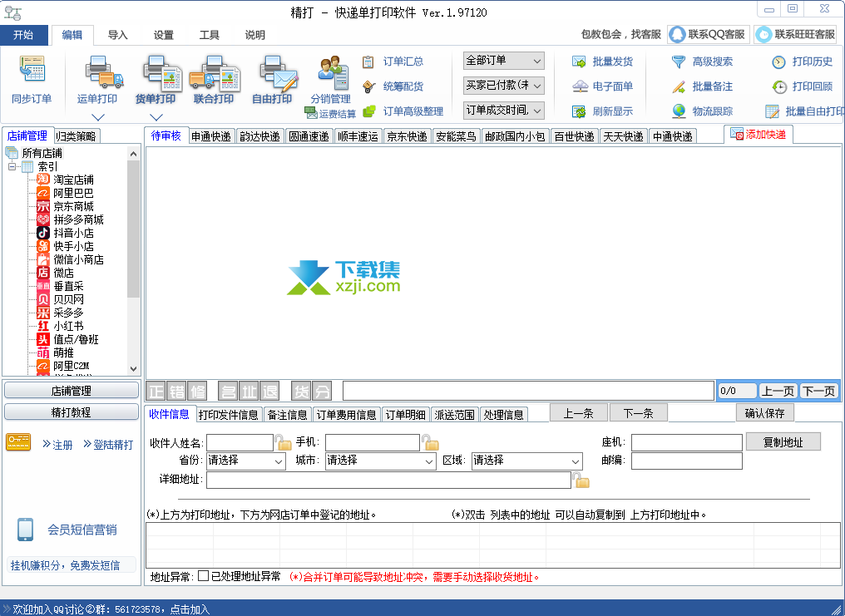
Task: Click the 精打教程 tutorial button
Action: click(x=72, y=412)
